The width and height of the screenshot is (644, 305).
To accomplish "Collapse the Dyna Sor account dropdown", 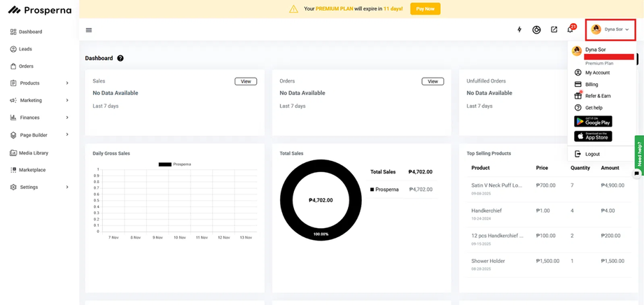I will coord(610,29).
